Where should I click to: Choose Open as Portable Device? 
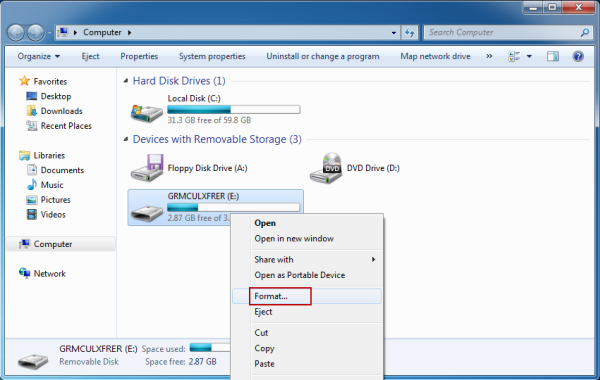click(307, 275)
